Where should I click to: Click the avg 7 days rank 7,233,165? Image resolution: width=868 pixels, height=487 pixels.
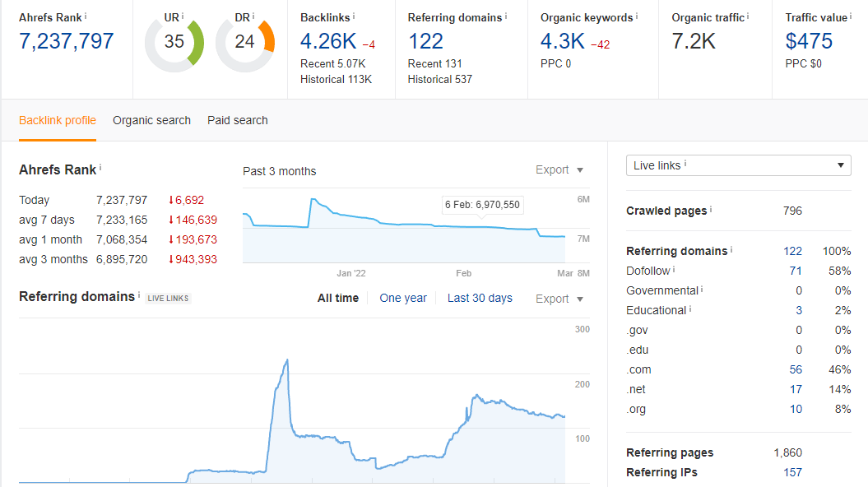click(x=122, y=220)
